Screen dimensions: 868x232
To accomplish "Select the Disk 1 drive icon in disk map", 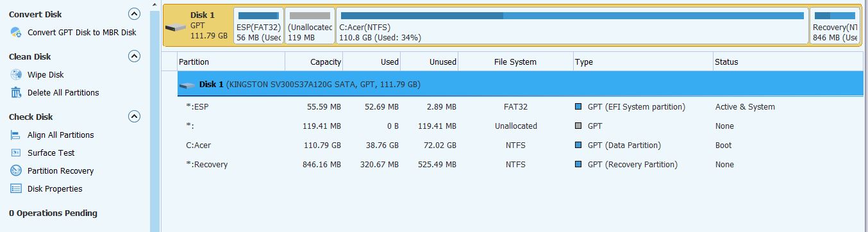I will [x=175, y=27].
